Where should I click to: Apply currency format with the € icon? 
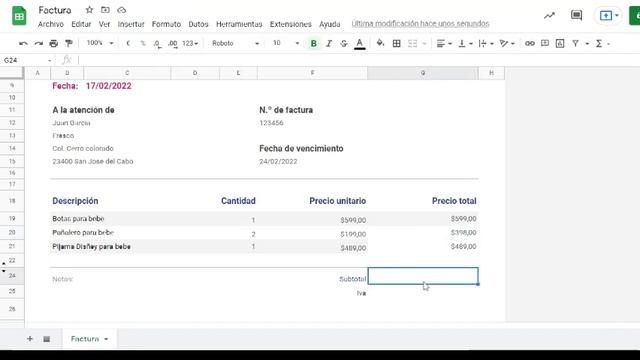coord(128,43)
